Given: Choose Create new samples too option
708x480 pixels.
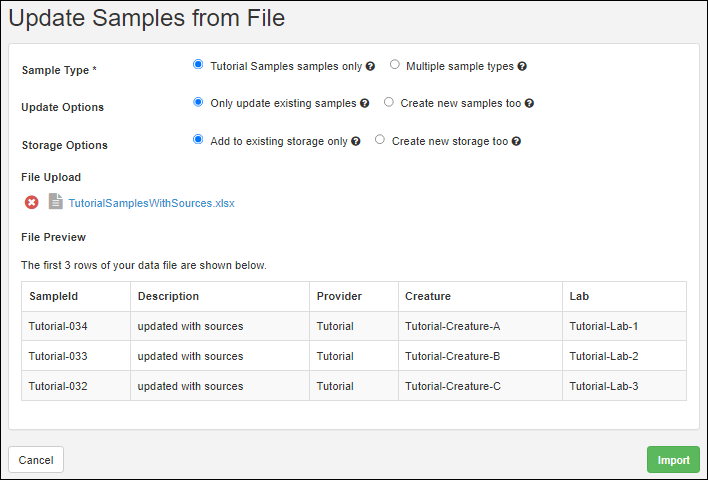Looking at the screenshot, I should click(389, 102).
